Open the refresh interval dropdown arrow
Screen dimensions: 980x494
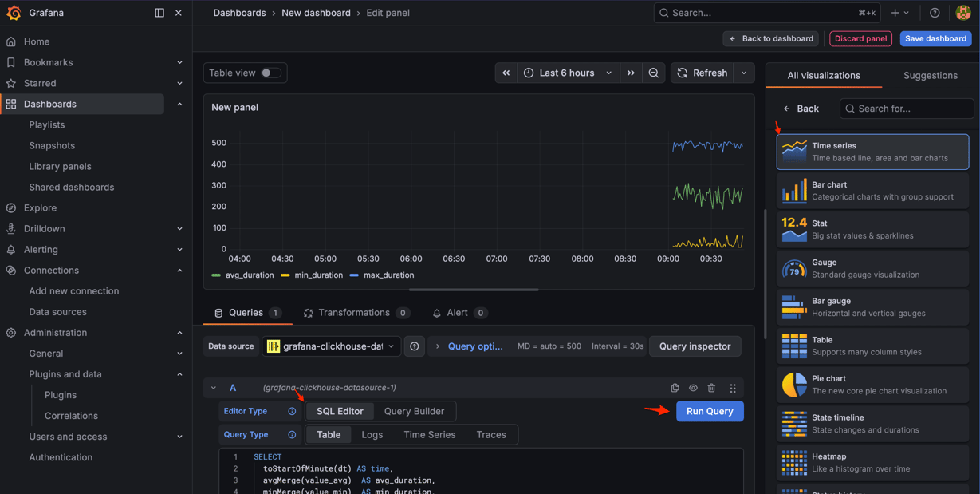(x=744, y=73)
